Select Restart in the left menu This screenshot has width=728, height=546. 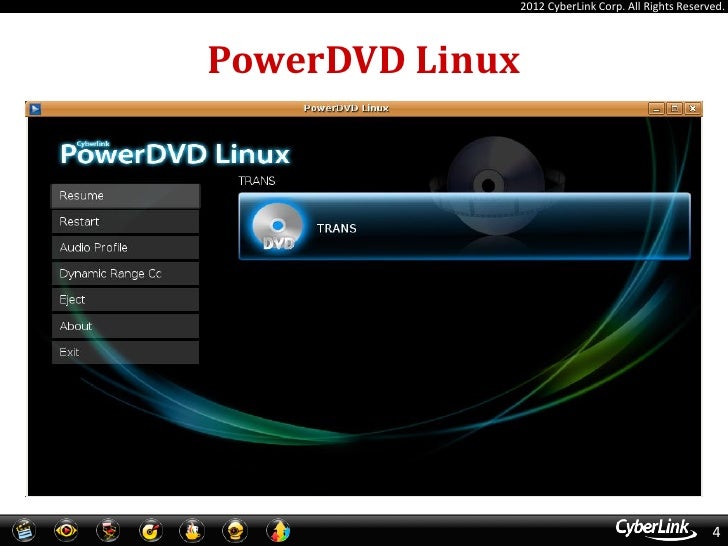(x=125, y=222)
